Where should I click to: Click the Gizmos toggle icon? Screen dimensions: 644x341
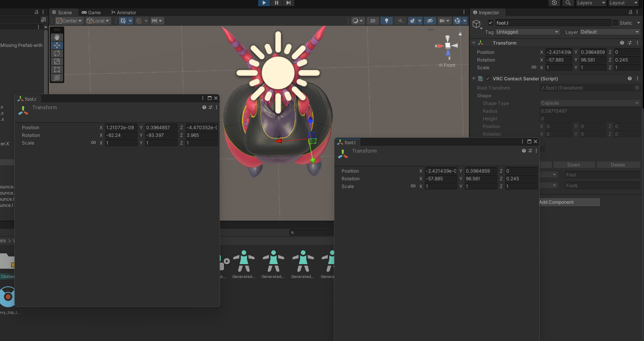[x=457, y=21]
